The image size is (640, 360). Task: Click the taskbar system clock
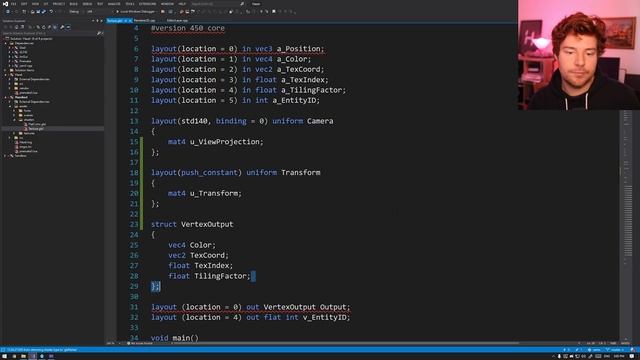[620, 356]
